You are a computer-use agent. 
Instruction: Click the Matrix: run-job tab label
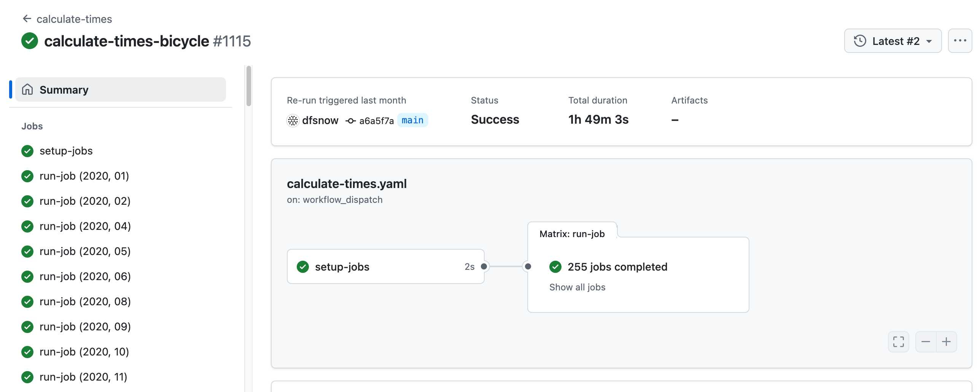[x=572, y=234]
